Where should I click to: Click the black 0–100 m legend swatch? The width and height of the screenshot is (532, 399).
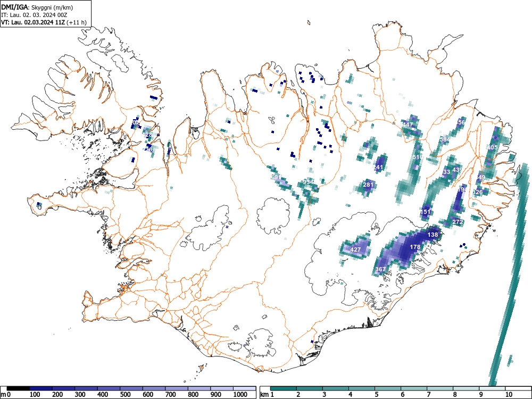[x=18, y=388]
